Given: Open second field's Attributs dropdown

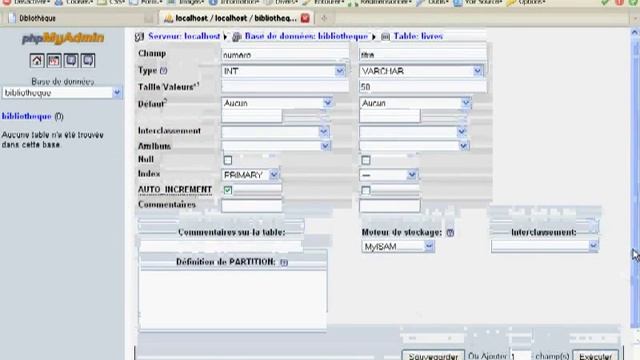Looking at the screenshot, I should [x=414, y=146].
